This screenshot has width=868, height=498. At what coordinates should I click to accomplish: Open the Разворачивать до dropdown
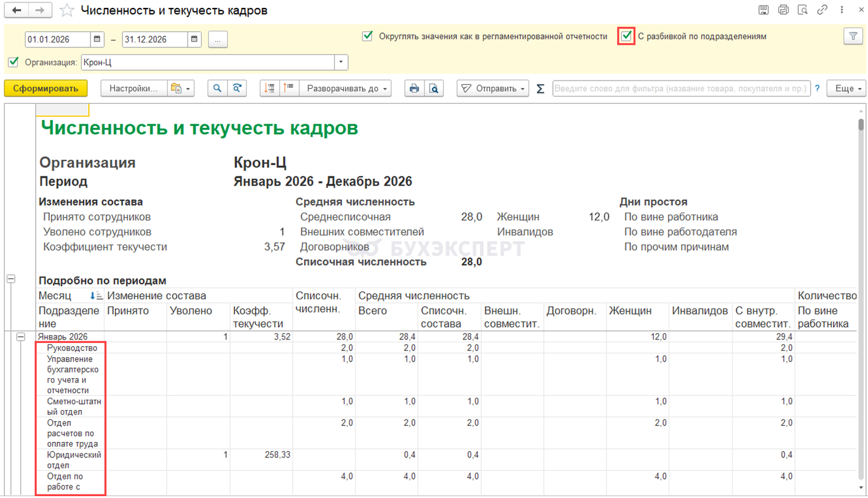348,89
